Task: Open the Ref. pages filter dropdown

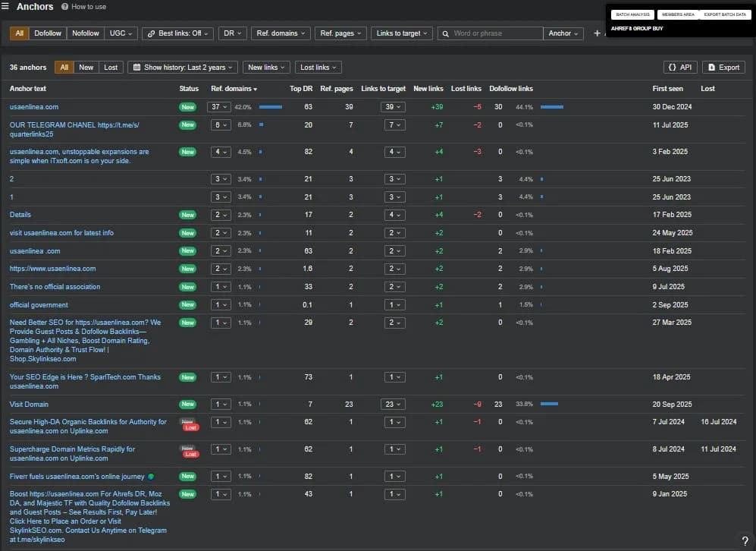Action: tap(340, 33)
